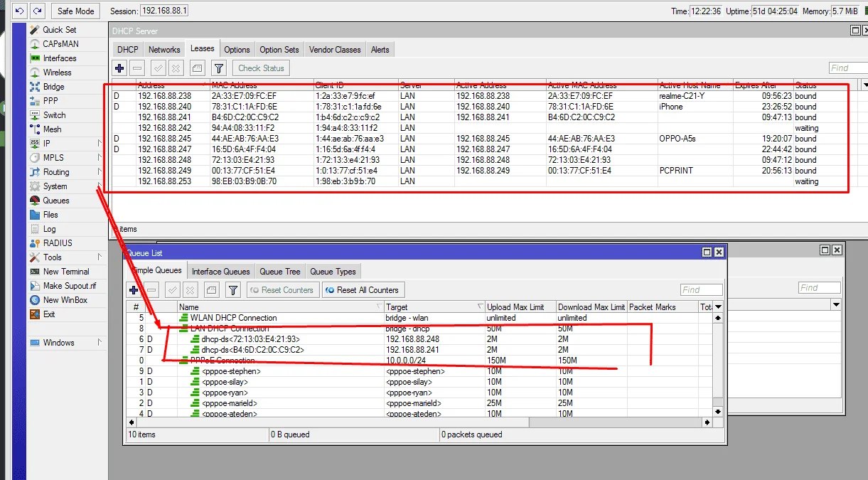The width and height of the screenshot is (868, 480).
Task: Click Find field in Queue List window
Action: (701, 289)
